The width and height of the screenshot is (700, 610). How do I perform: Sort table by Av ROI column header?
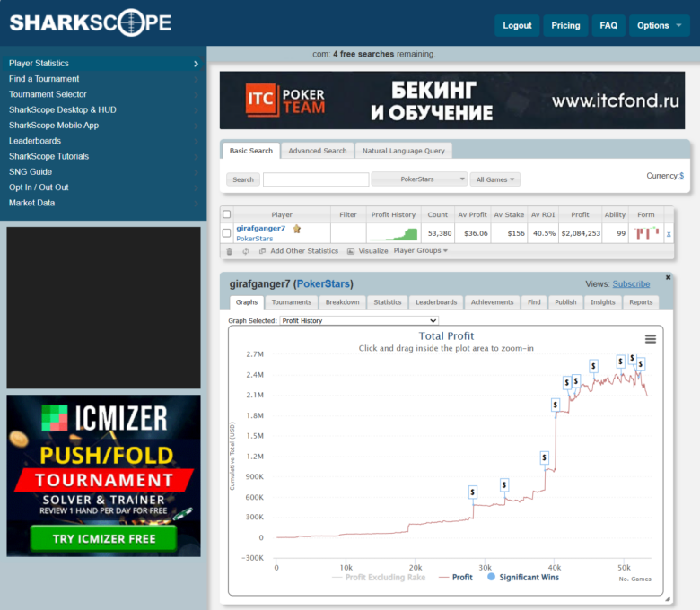coord(543,214)
